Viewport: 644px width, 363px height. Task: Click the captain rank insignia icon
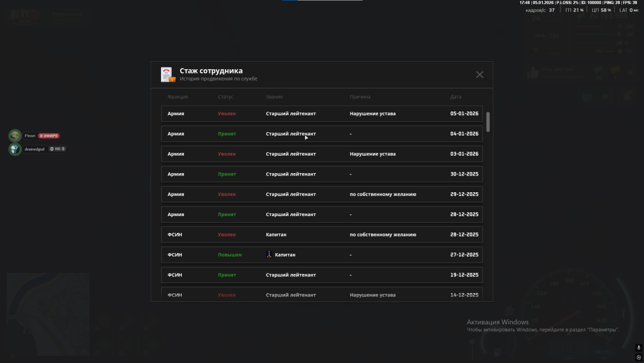click(269, 255)
